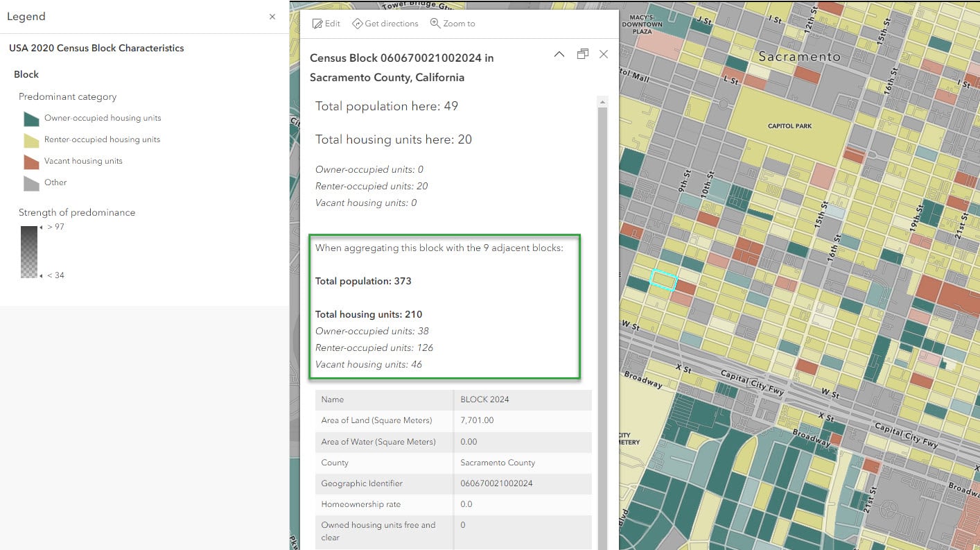Screen dimensions: 980x550
Task: Click the Legend panel title
Action: point(26,17)
